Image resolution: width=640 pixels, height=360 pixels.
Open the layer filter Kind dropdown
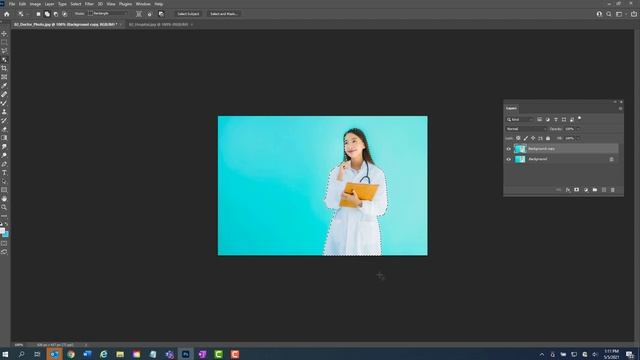click(x=520, y=120)
